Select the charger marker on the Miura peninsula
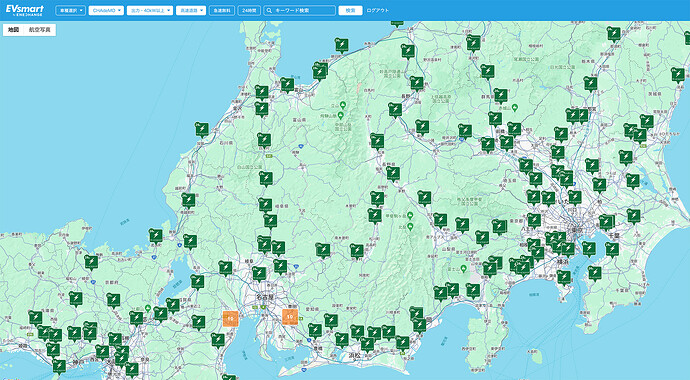The height and width of the screenshot is (380, 690). point(564,277)
